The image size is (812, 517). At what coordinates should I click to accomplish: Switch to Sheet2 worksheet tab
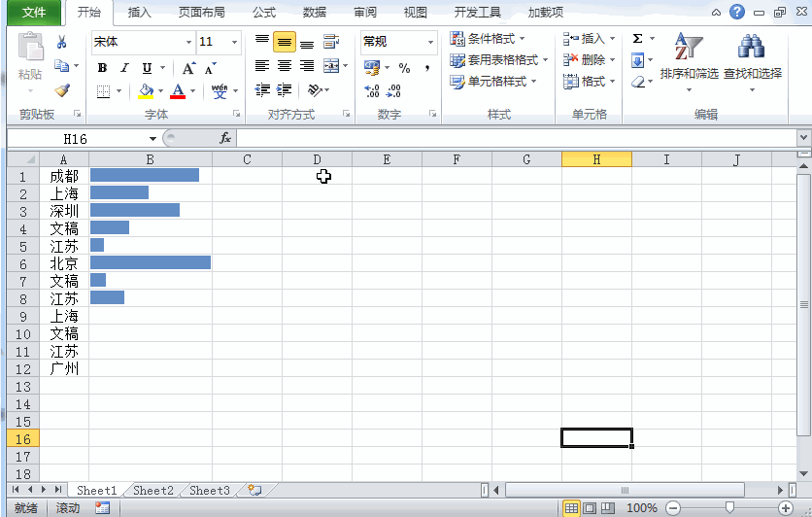(153, 490)
